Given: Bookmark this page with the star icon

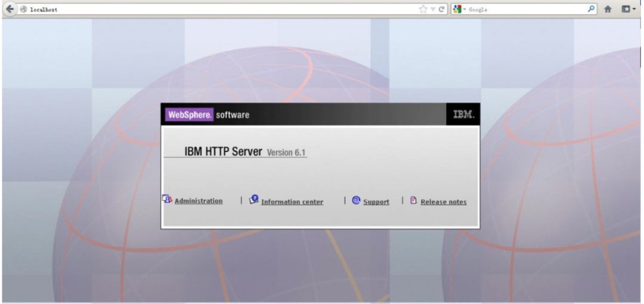Looking at the screenshot, I should (423, 10).
